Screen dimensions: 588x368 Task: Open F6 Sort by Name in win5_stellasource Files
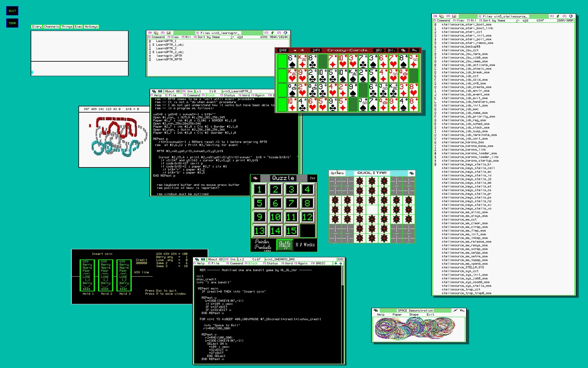492,21
